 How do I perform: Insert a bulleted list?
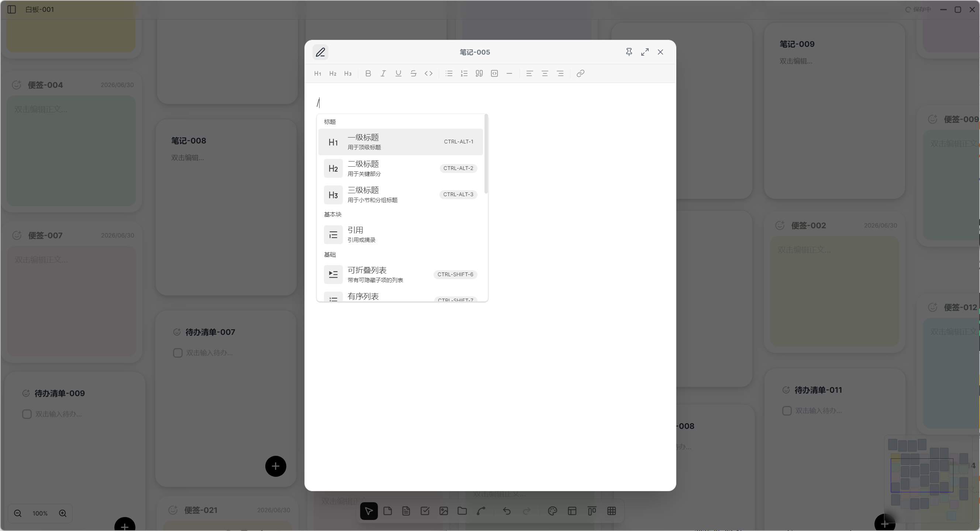click(449, 74)
